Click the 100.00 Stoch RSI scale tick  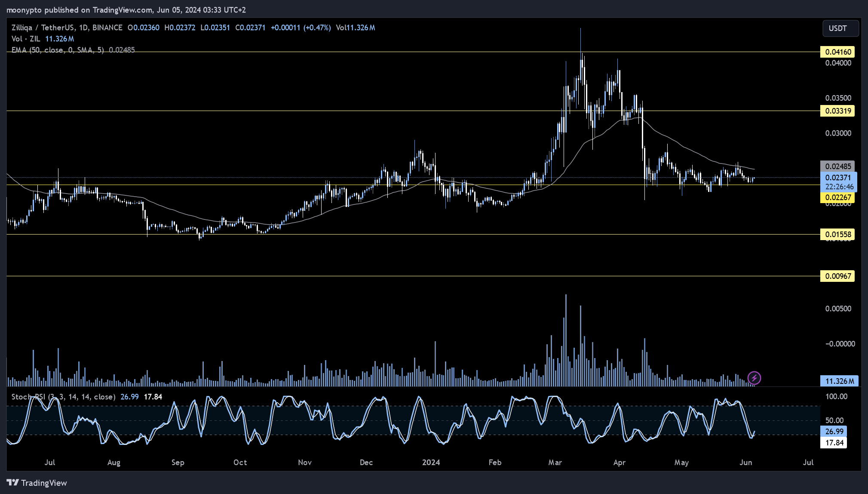(836, 397)
